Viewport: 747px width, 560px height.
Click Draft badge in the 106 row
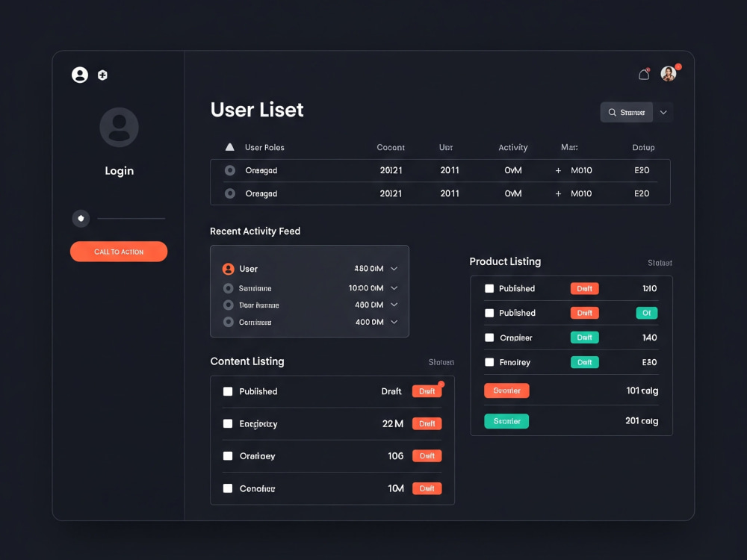[x=427, y=456]
